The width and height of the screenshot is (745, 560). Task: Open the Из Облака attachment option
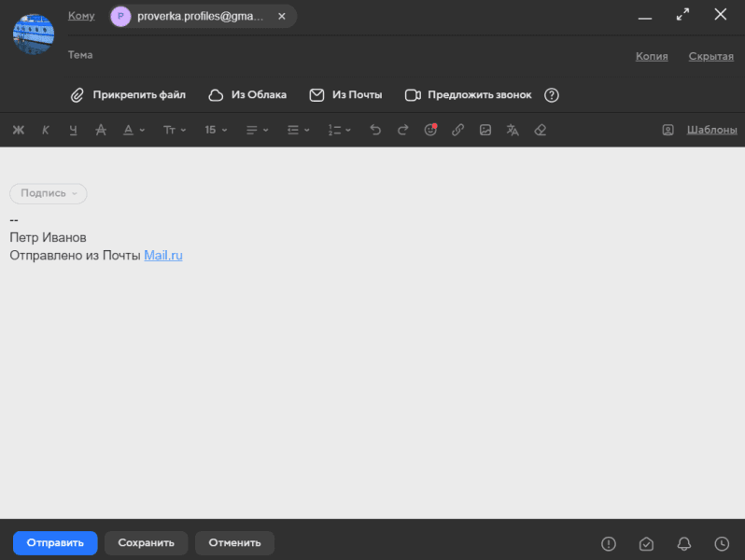click(247, 95)
